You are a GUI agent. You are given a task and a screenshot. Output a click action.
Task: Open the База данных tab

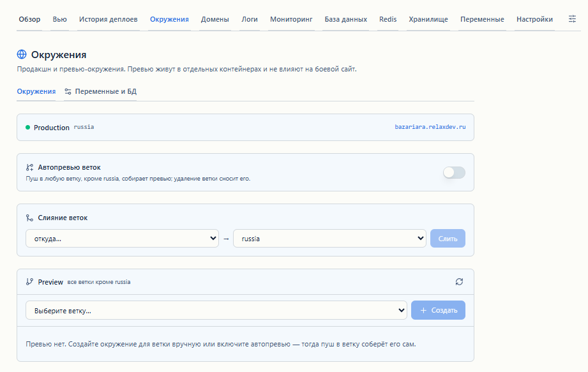[346, 19]
